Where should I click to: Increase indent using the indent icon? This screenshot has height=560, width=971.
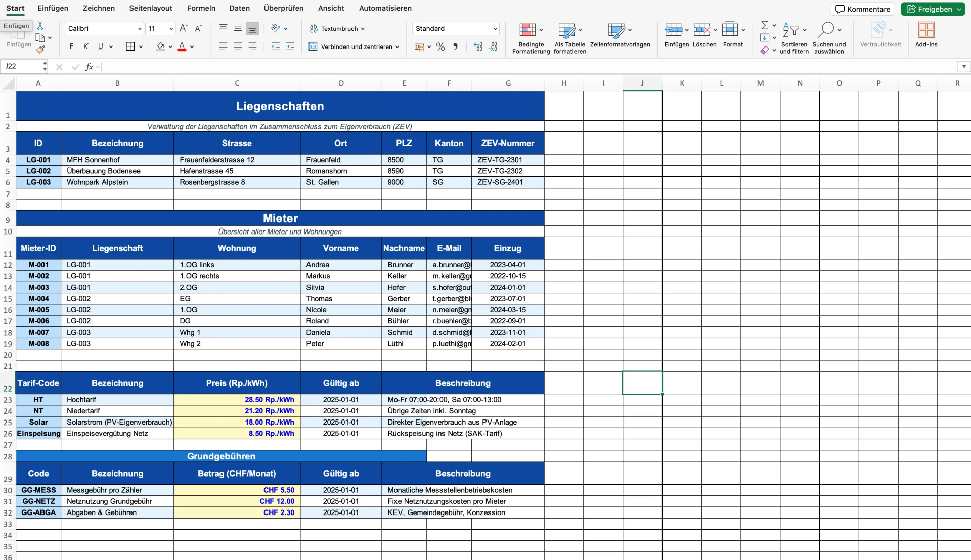click(290, 46)
